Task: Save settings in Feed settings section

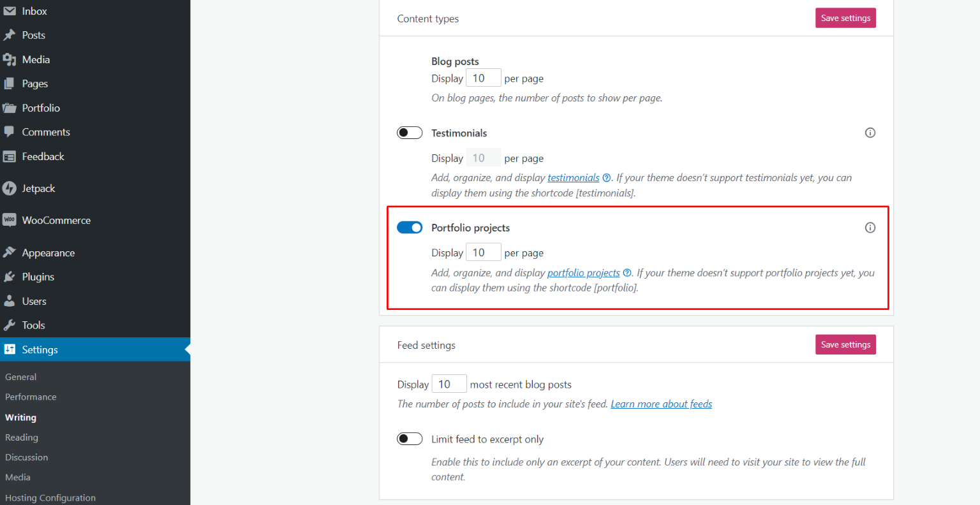Action: [x=845, y=344]
